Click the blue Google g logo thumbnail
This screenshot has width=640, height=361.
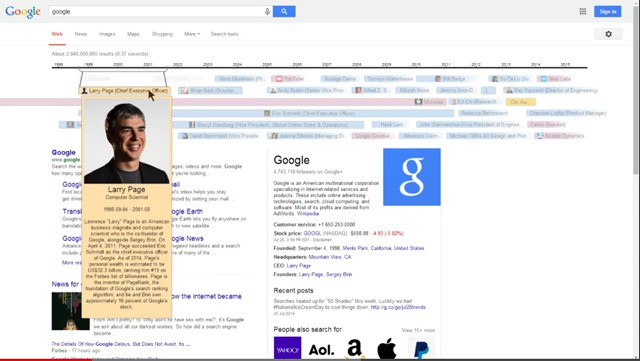tap(411, 177)
